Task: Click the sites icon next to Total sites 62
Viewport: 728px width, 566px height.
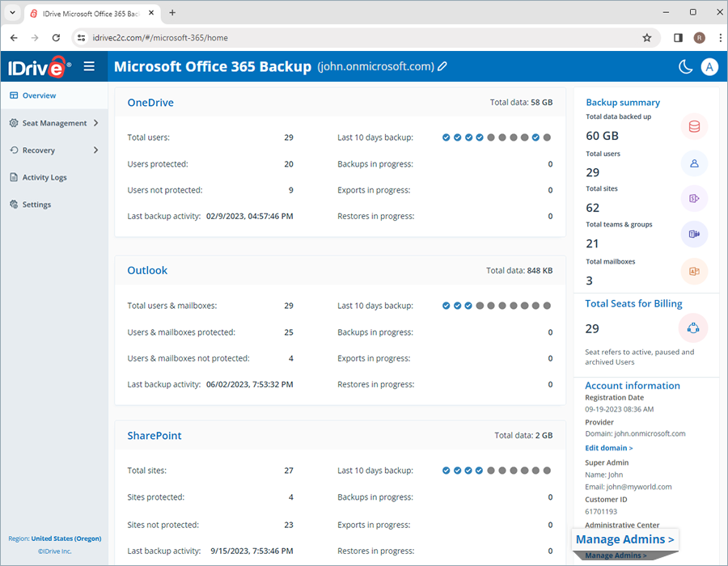Action: click(x=694, y=198)
